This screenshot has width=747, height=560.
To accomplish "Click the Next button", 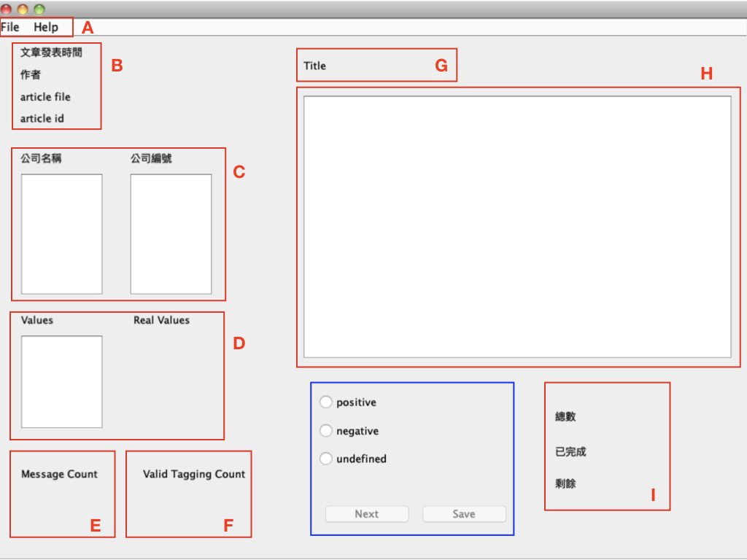I will coord(367,514).
